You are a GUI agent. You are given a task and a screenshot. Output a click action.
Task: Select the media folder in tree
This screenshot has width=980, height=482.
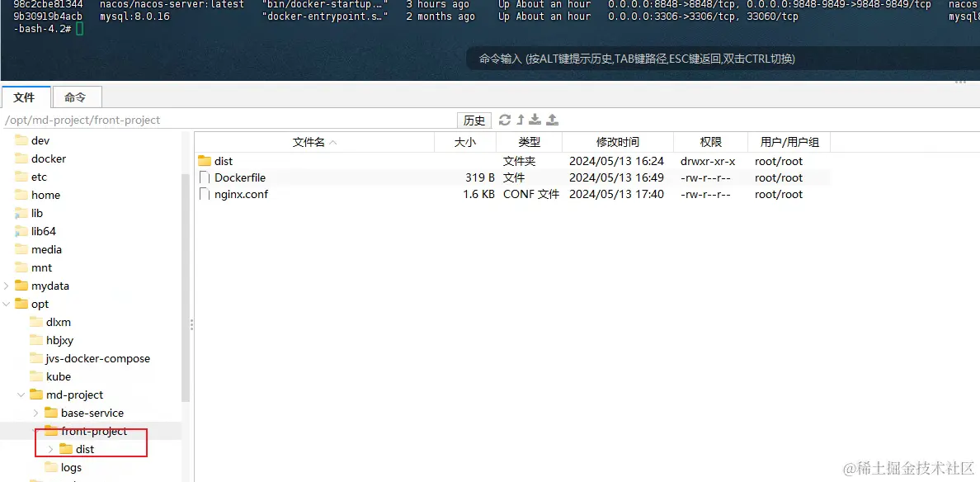click(46, 249)
